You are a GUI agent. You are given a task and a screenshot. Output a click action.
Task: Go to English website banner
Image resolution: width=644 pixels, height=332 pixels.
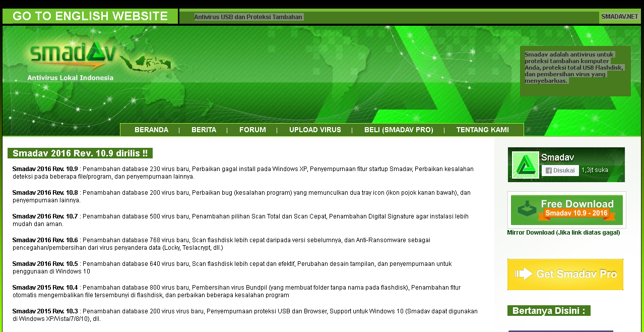90,16
